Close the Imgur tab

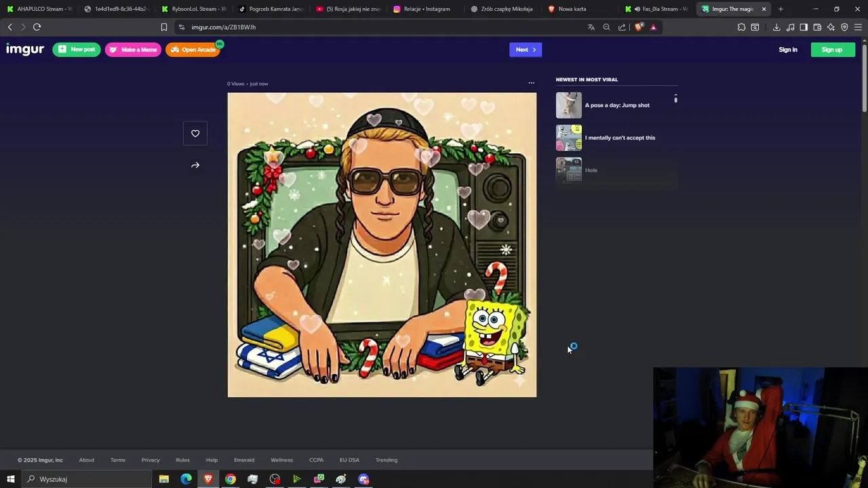[x=764, y=9]
